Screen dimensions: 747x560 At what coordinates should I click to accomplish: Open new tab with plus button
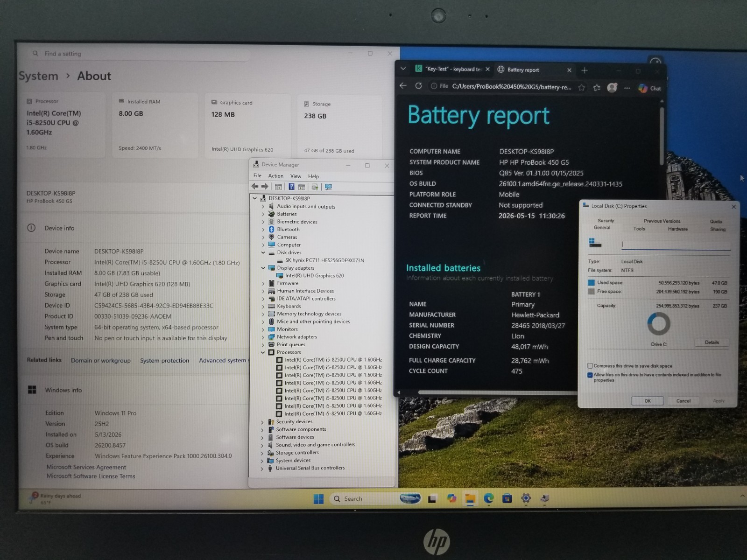coord(585,70)
